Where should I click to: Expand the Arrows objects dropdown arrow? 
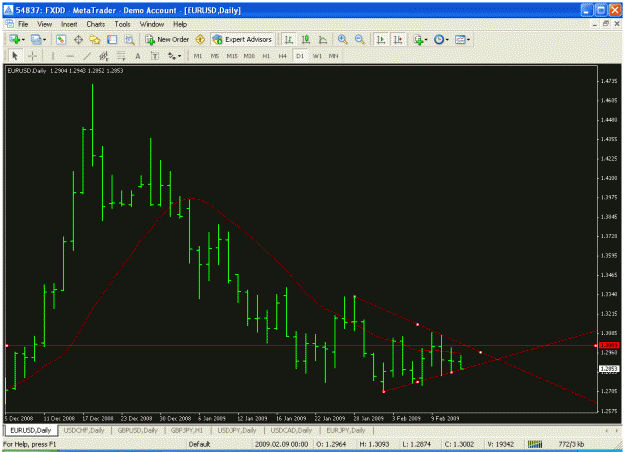point(179,56)
